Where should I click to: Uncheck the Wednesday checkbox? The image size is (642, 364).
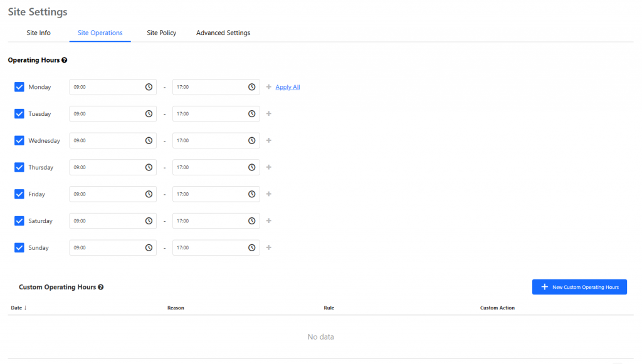point(19,141)
